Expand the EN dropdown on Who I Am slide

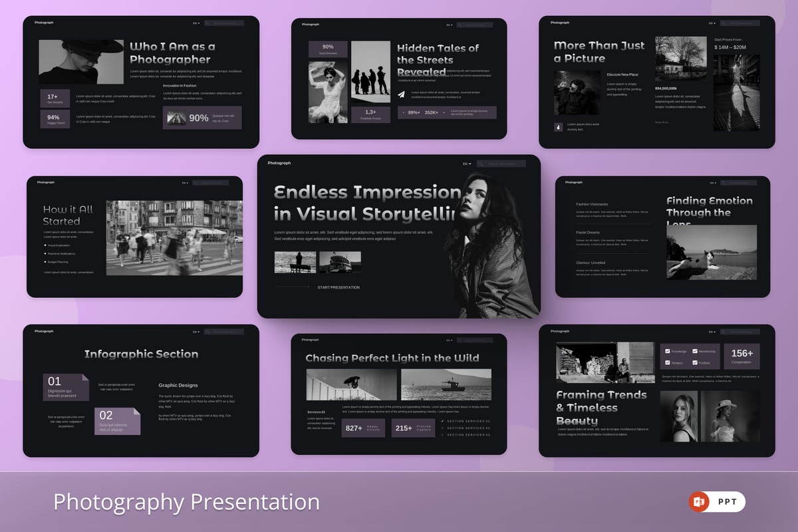(196, 23)
